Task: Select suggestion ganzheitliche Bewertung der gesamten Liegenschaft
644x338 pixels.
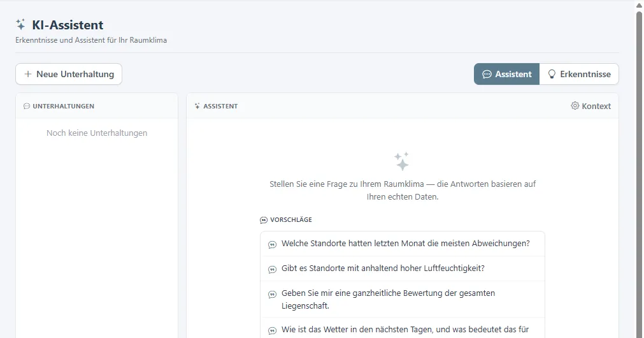Action: click(x=403, y=299)
